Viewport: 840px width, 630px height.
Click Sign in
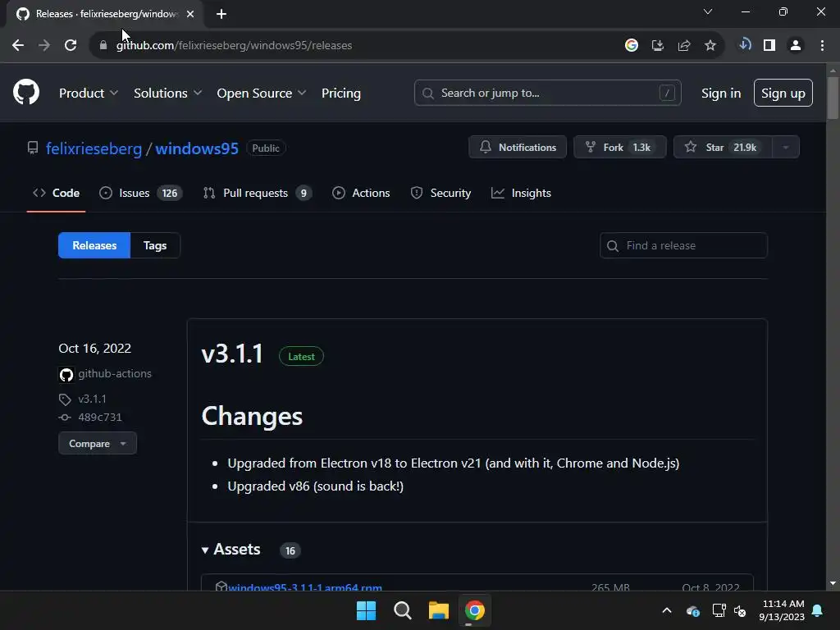721,94
